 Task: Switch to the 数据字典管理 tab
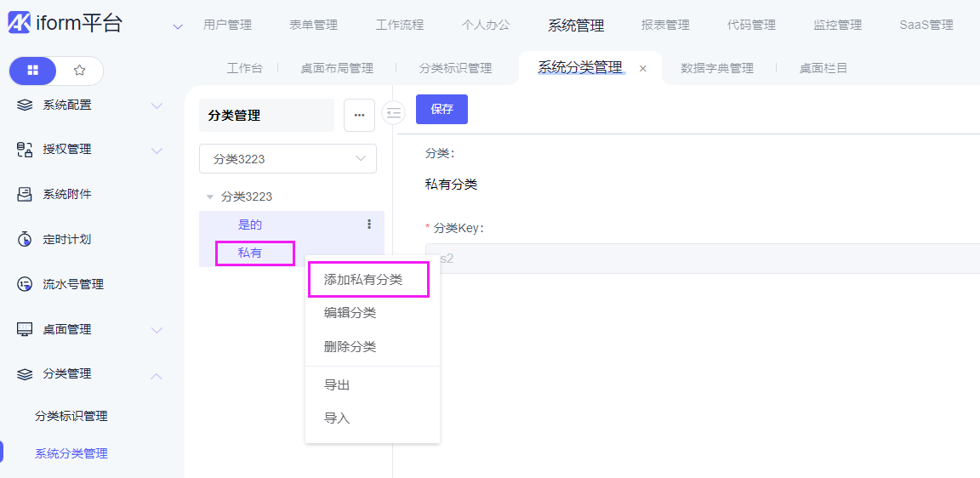coord(716,68)
